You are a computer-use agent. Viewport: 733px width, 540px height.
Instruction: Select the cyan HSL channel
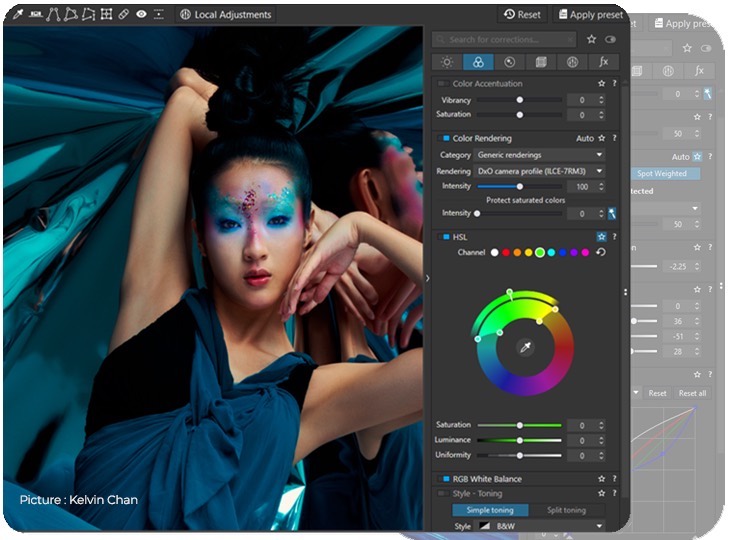(x=551, y=252)
